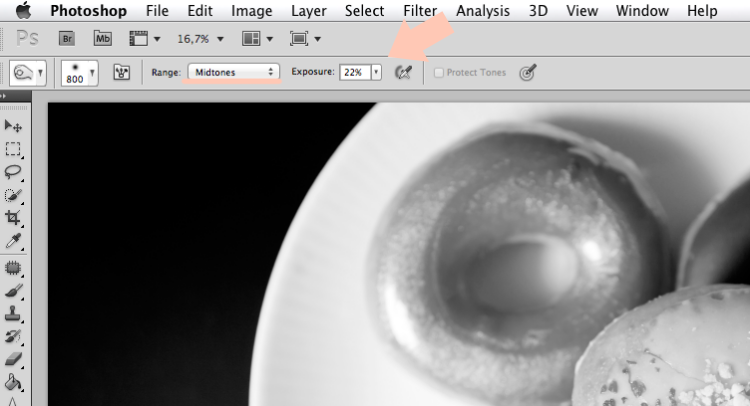Open the Layer menu
Viewport: 750px width, 406px height.
(x=309, y=11)
